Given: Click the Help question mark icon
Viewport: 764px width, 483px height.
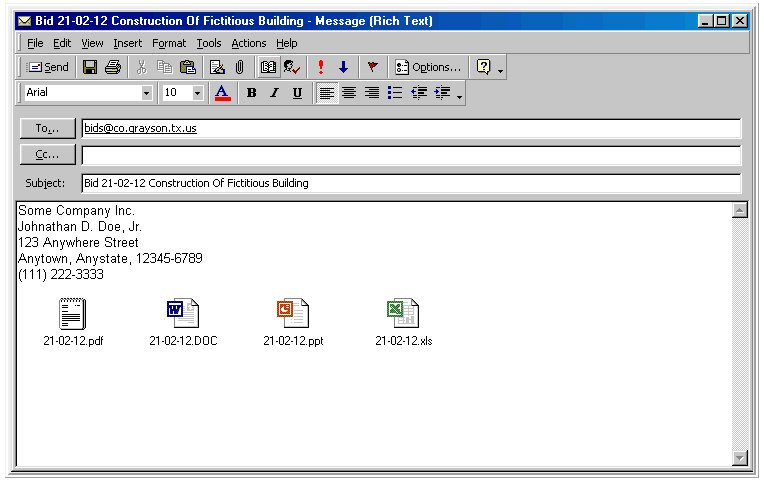Looking at the screenshot, I should click(x=483, y=67).
